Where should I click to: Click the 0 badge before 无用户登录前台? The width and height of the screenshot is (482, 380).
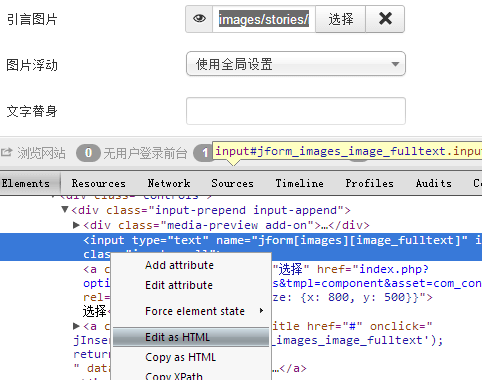(x=88, y=153)
